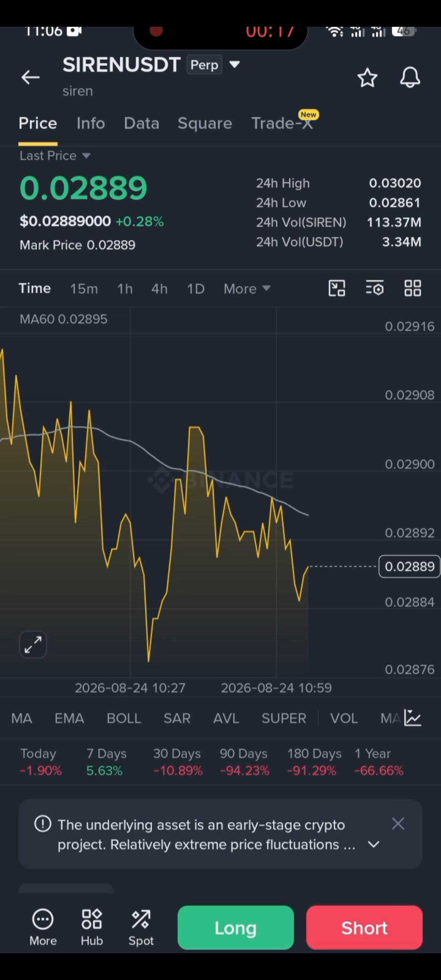The image size is (441, 980).
Task: Tap the warning info icon
Action: click(x=42, y=824)
